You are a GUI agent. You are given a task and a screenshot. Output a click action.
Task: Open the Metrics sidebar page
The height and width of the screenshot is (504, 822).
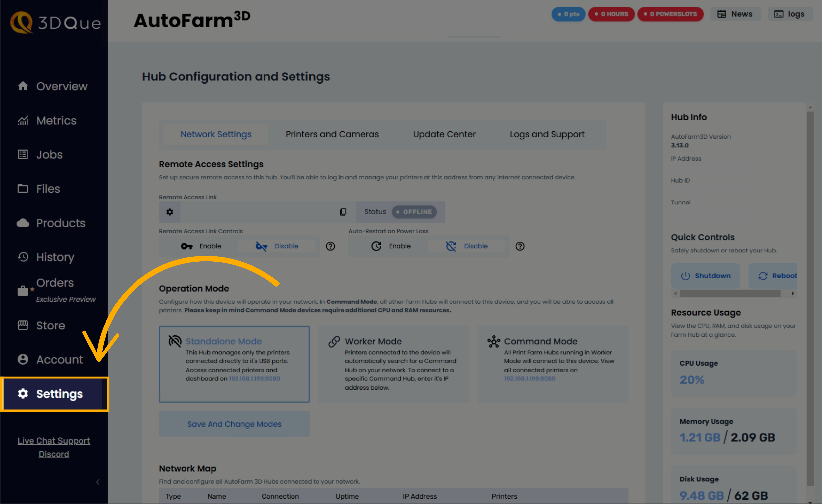tap(56, 120)
